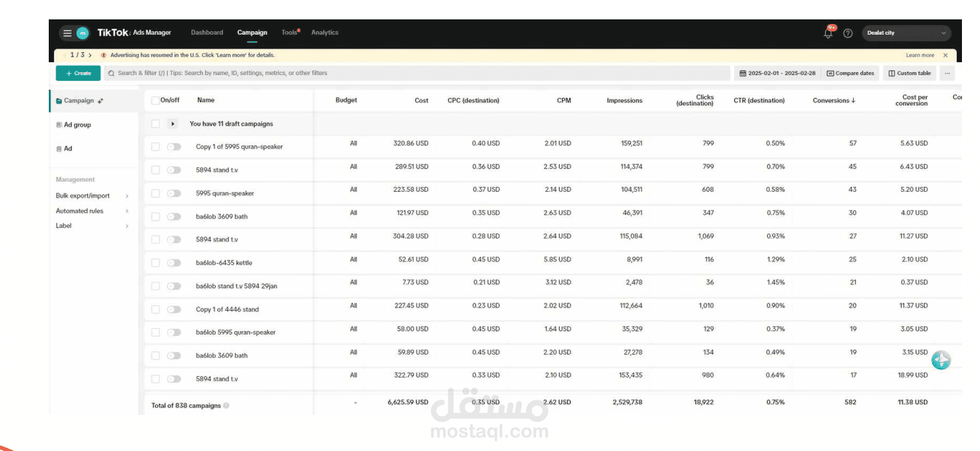Sort by Cost per conversion column
Viewport: 980px width, 451px height.
pos(911,100)
